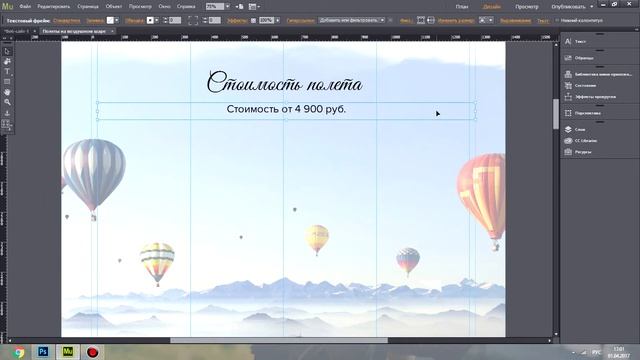Open the Просмотр preview mode link
Image resolution: width=640 pixels, height=360 pixels.
point(527,7)
